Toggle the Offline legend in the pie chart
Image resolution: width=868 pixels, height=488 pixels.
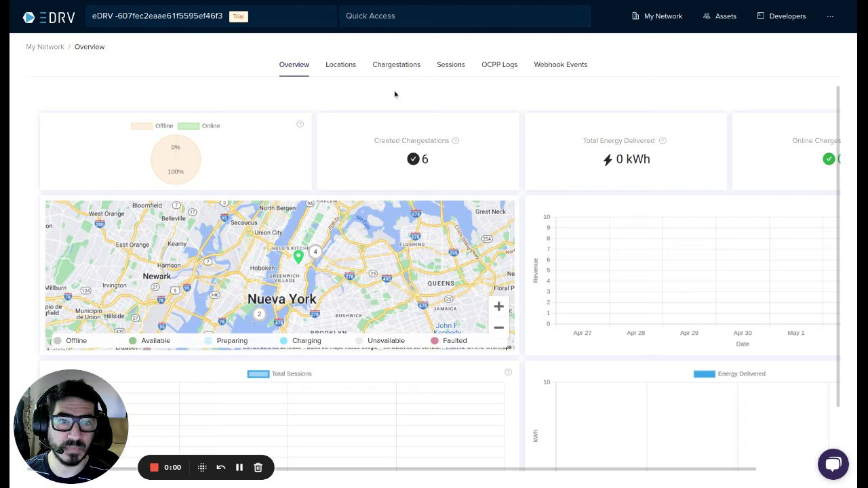coord(152,125)
